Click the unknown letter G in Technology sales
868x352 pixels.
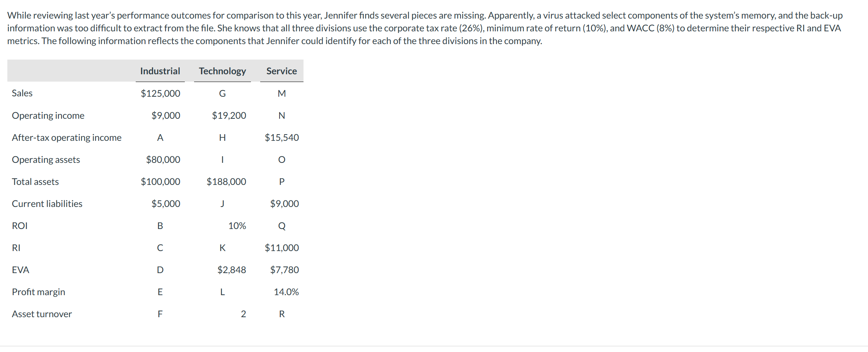[222, 93]
